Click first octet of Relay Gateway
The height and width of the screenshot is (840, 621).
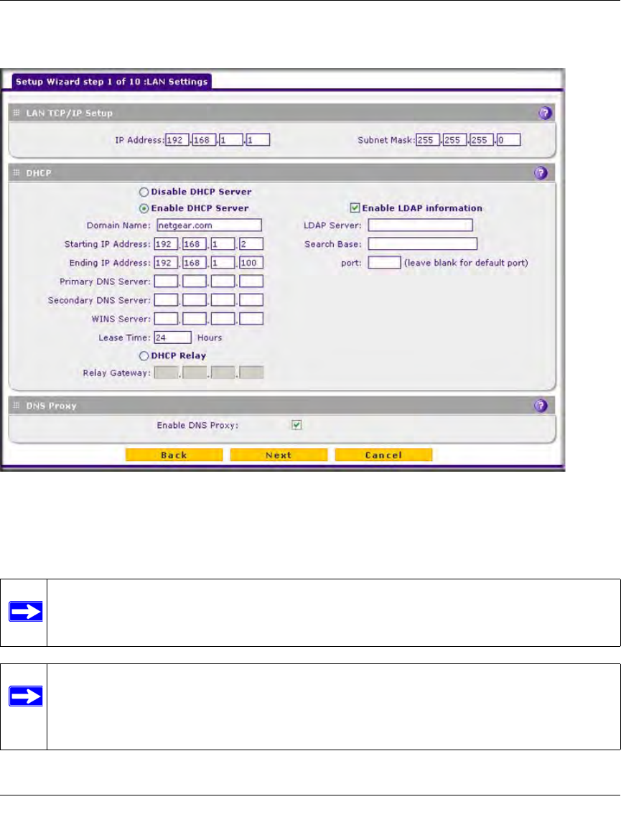pos(166,373)
